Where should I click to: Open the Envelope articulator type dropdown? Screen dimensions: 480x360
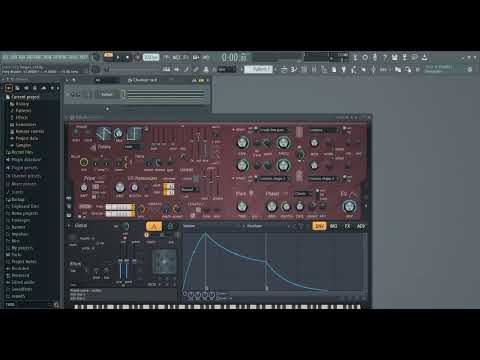tap(268, 226)
